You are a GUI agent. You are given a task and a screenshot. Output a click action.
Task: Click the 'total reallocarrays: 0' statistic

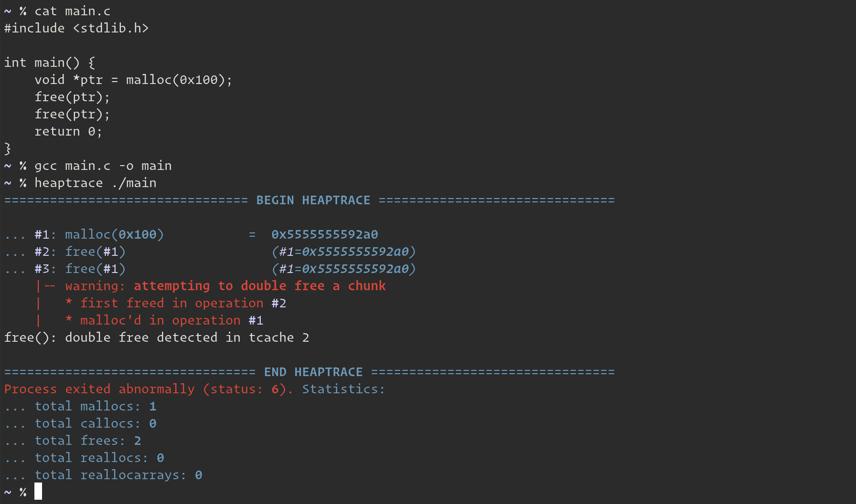point(118,475)
